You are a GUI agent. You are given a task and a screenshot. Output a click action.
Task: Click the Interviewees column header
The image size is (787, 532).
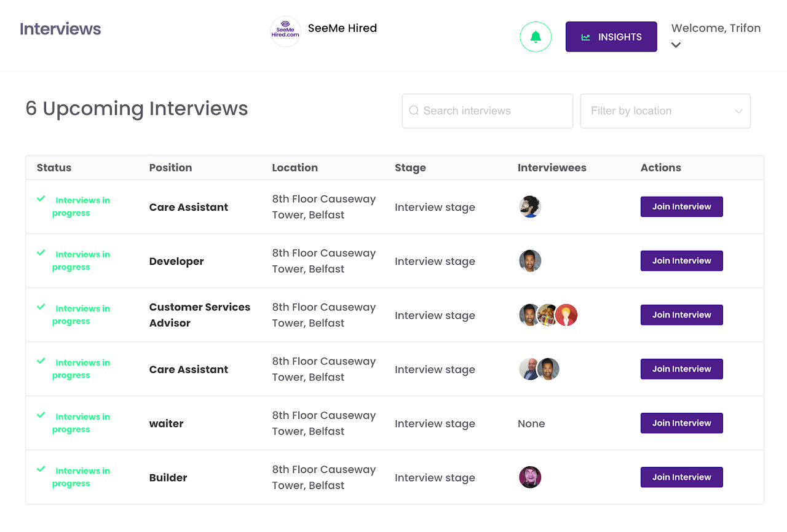click(552, 168)
